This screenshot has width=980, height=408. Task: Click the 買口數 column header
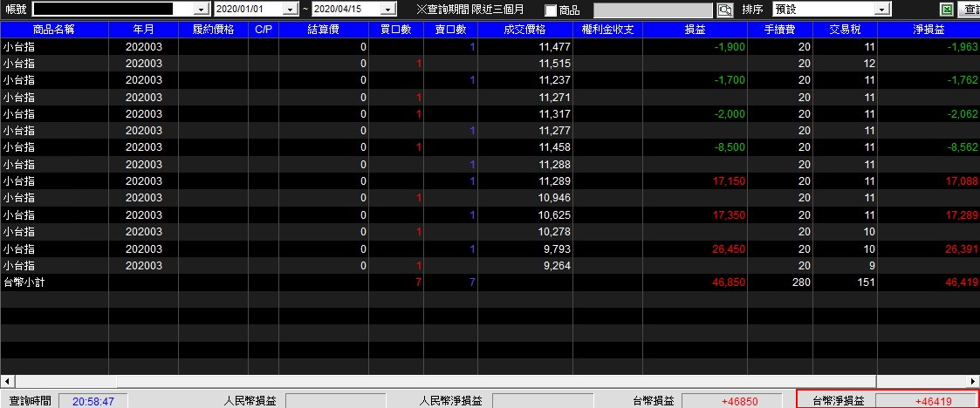(396, 30)
